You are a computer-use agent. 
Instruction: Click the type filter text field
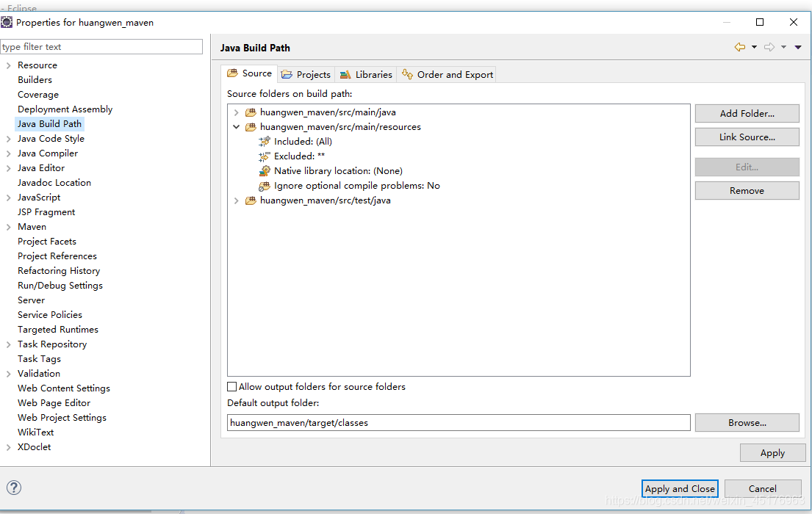point(101,46)
